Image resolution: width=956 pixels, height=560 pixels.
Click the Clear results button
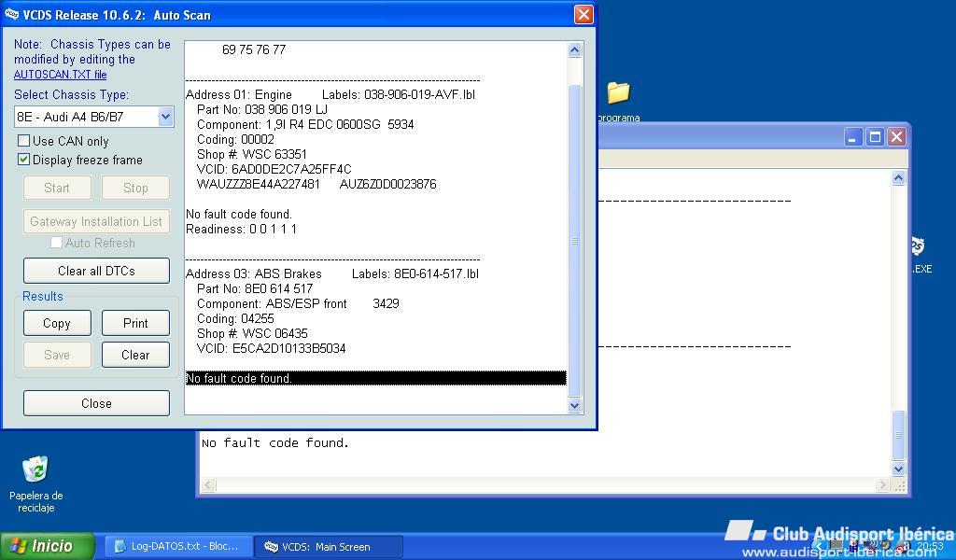click(x=135, y=355)
